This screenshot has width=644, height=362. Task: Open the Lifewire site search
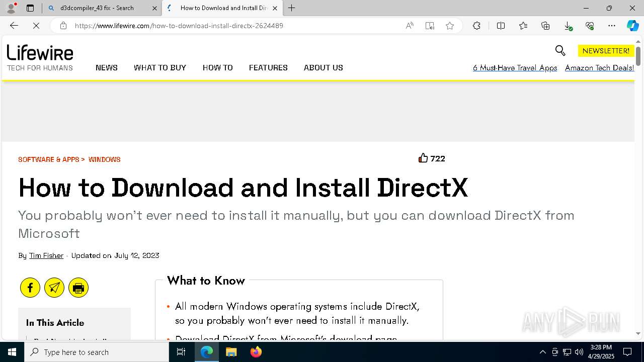(x=560, y=50)
